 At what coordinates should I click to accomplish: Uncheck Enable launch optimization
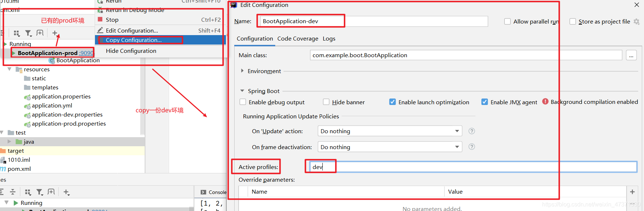click(392, 102)
